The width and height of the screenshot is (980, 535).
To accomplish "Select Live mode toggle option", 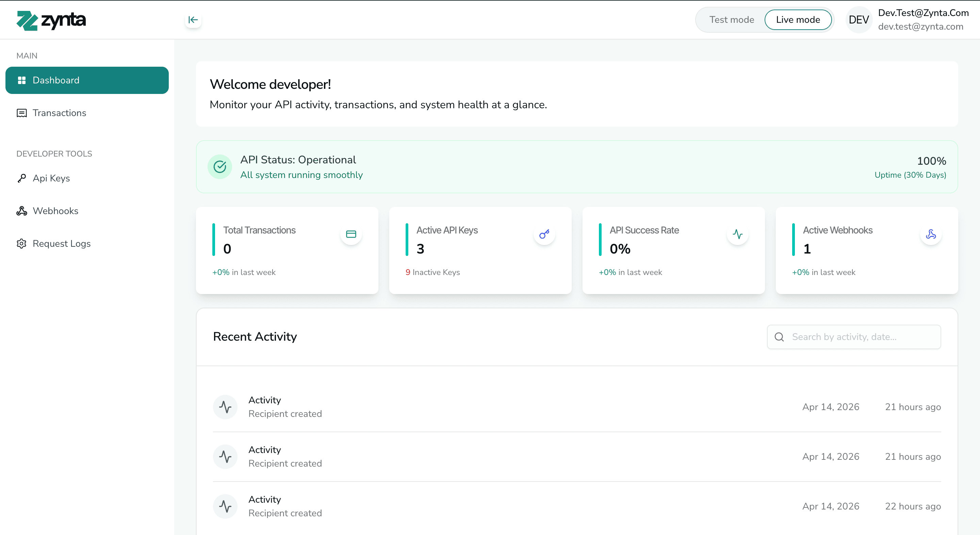I will tap(798, 20).
